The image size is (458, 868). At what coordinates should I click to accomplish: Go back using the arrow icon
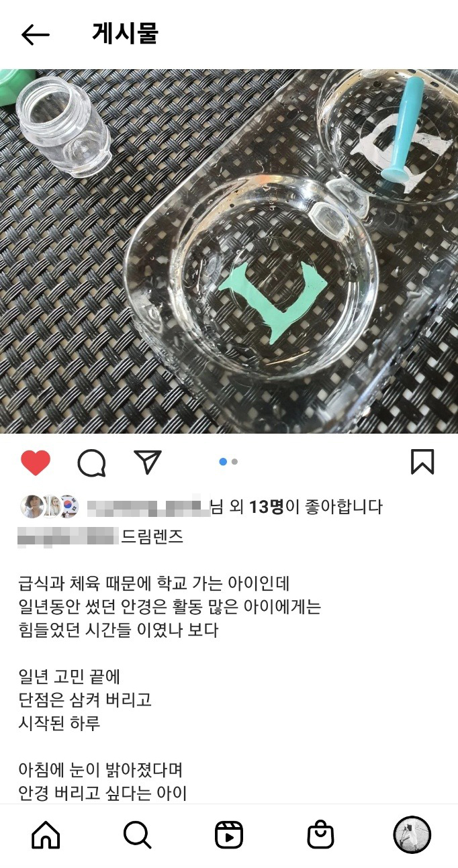[x=36, y=35]
